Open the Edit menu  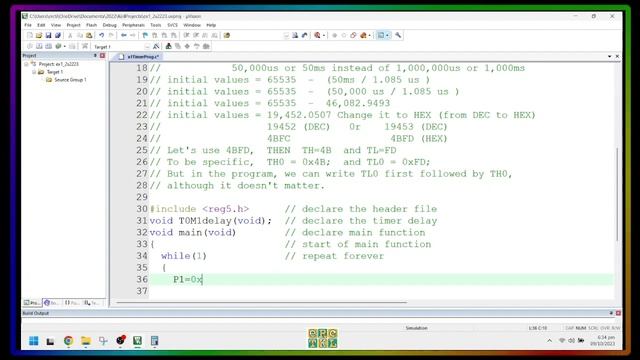click(41, 25)
